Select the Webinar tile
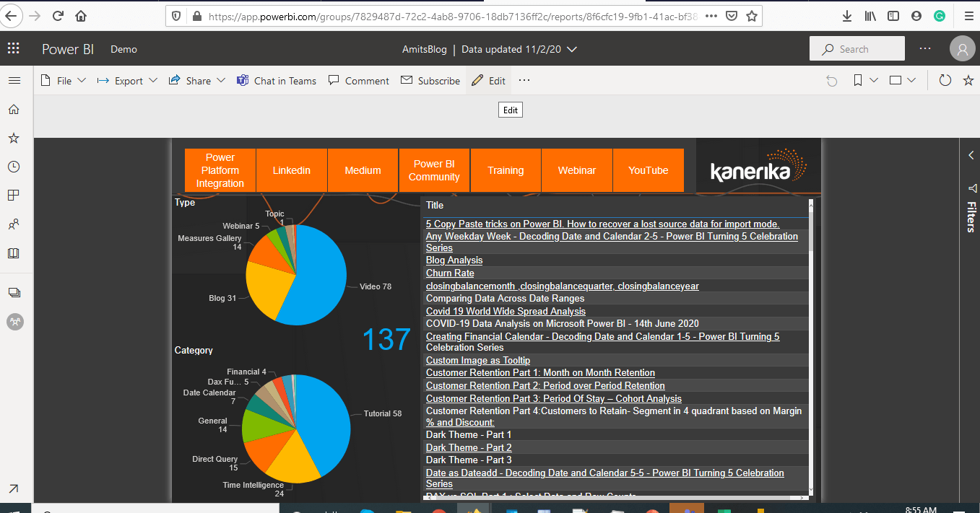 [577, 170]
